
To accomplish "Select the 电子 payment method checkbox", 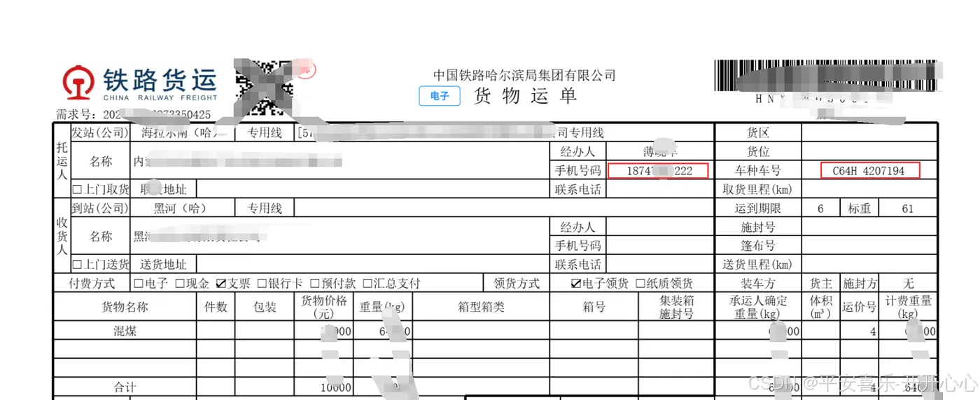I will click(x=138, y=284).
